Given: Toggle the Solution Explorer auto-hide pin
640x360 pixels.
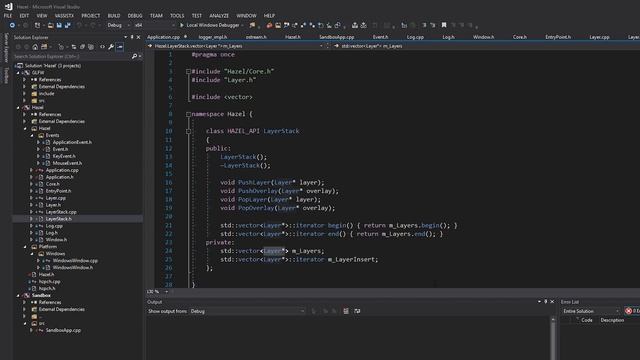Looking at the screenshot, I should [x=132, y=37].
